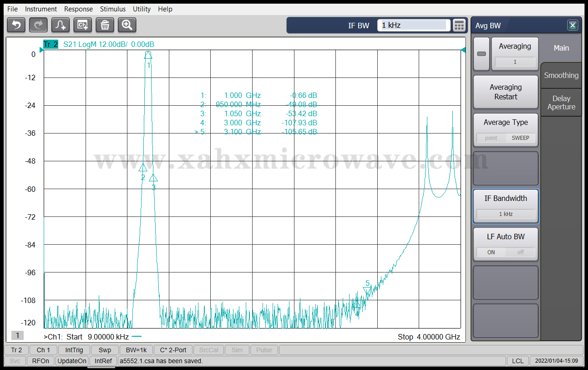The image size is (588, 370).
Task: Click marker 2 triangle on the trace
Action: 143,168
